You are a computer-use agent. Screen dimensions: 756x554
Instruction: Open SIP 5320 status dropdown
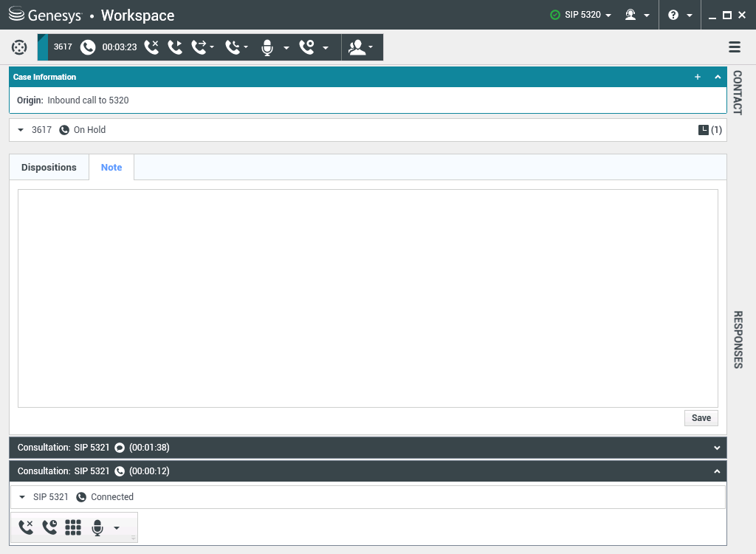pos(582,15)
